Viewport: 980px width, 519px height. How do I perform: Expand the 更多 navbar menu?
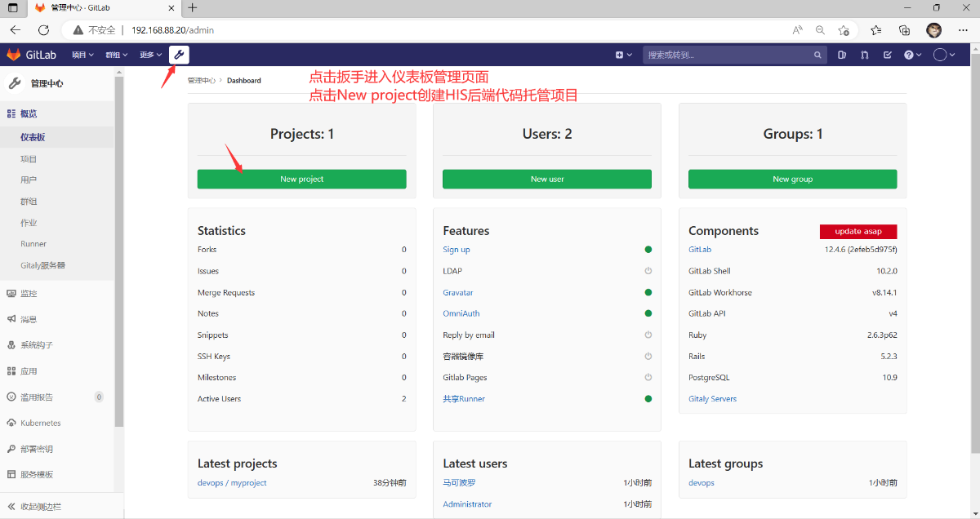150,55
